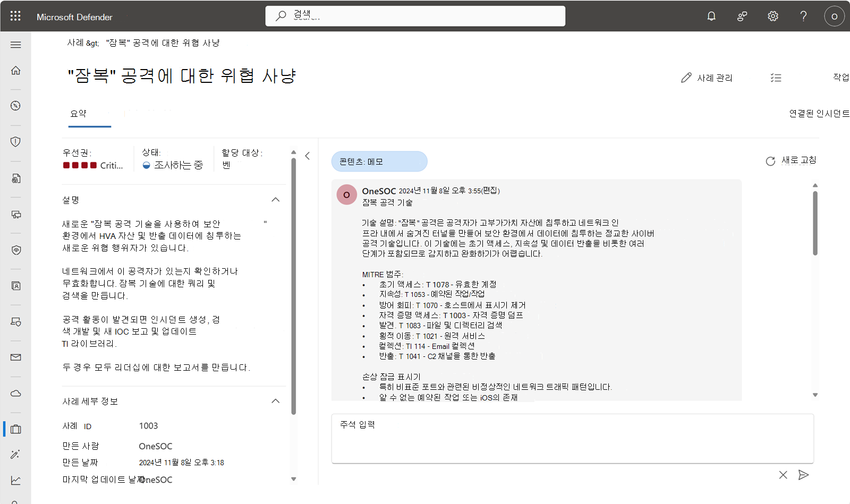Click the 사례 관리 pencil button
Screen dimensions: 850x504
tap(707, 78)
